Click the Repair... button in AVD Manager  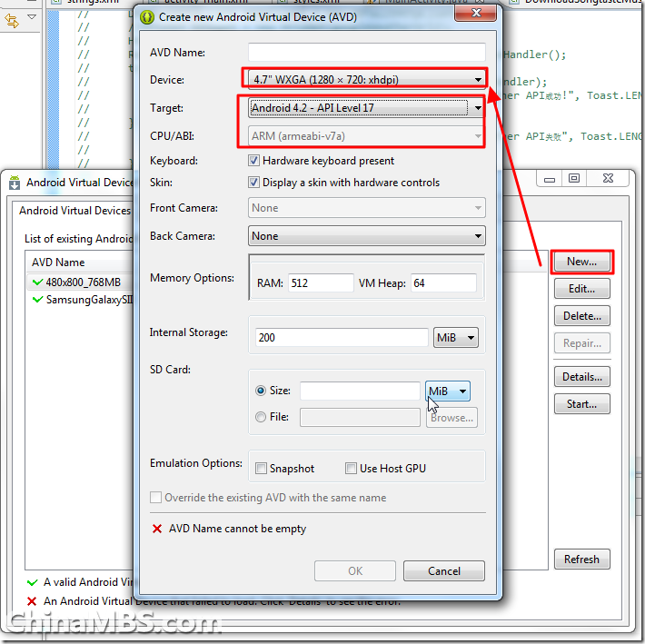point(581,343)
